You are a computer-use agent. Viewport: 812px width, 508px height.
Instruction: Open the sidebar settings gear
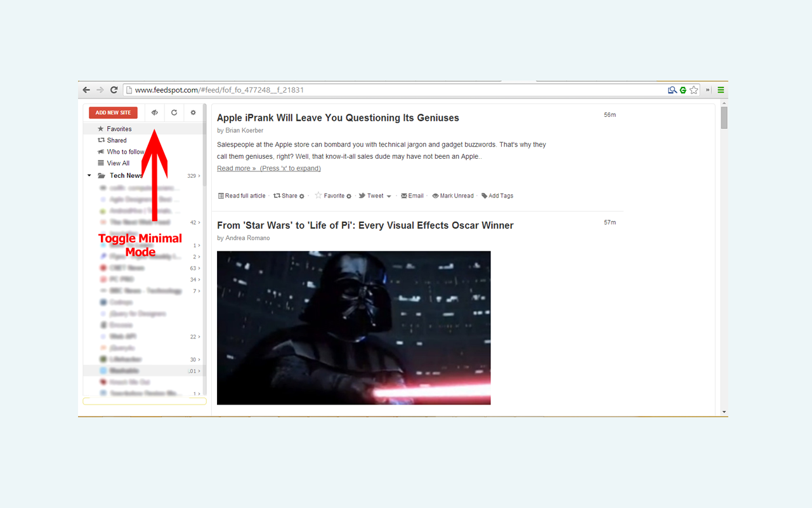point(193,112)
